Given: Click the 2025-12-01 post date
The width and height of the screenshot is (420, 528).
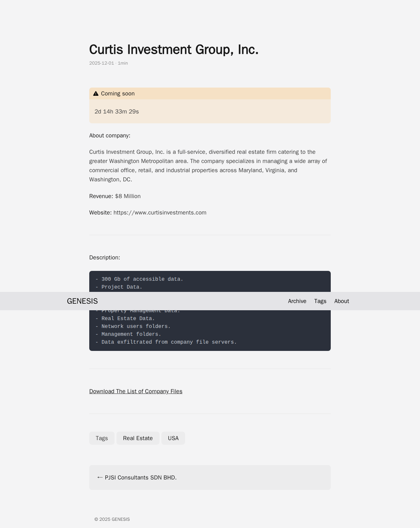Looking at the screenshot, I should coord(101,63).
